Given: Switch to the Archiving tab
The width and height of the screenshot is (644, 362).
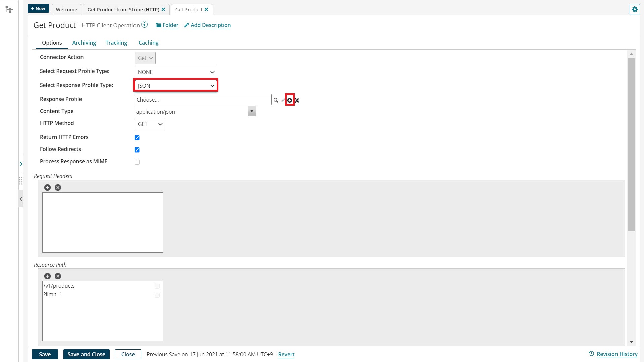Looking at the screenshot, I should (84, 43).
